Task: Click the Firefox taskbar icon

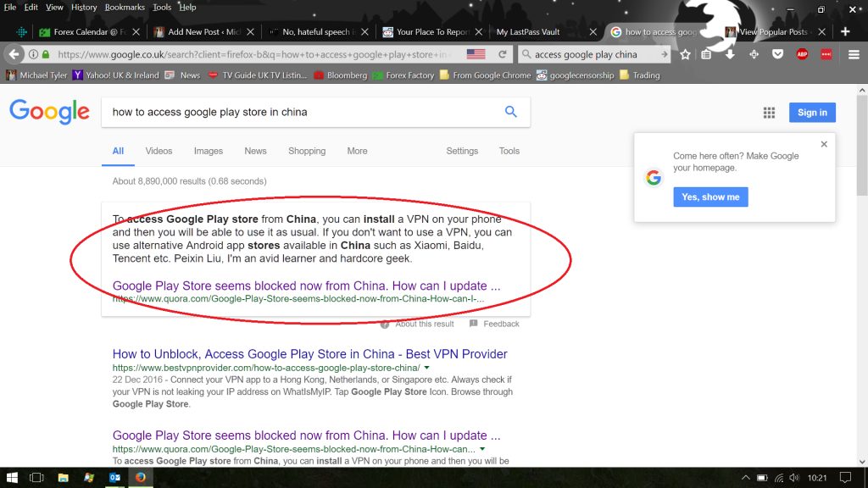Action: point(141,478)
